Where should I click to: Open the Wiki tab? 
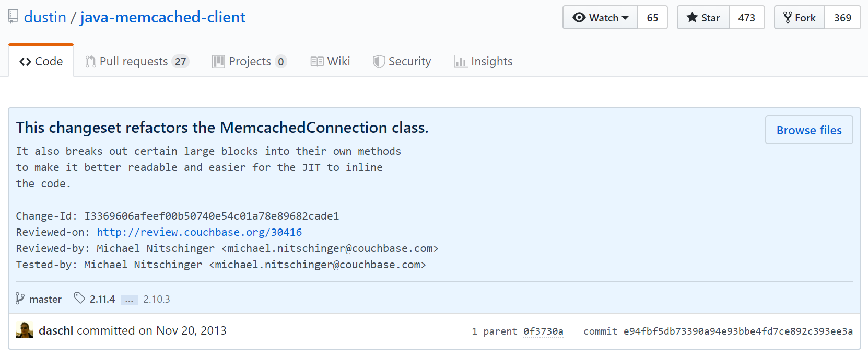(330, 62)
